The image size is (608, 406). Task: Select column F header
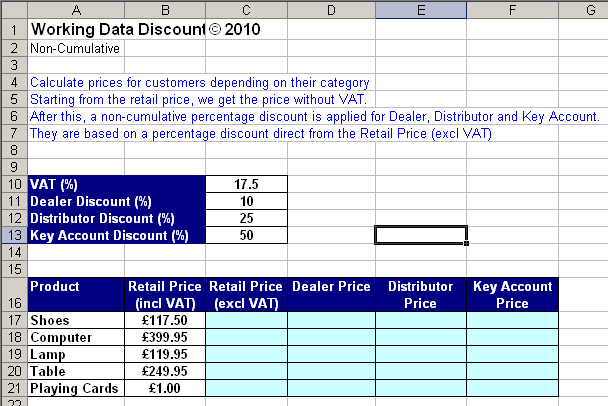(x=513, y=10)
